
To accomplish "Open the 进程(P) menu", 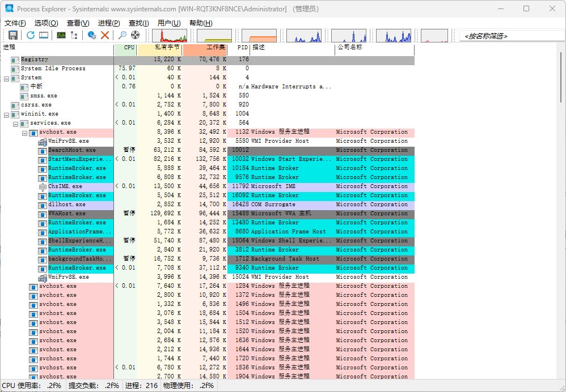I will point(109,23).
